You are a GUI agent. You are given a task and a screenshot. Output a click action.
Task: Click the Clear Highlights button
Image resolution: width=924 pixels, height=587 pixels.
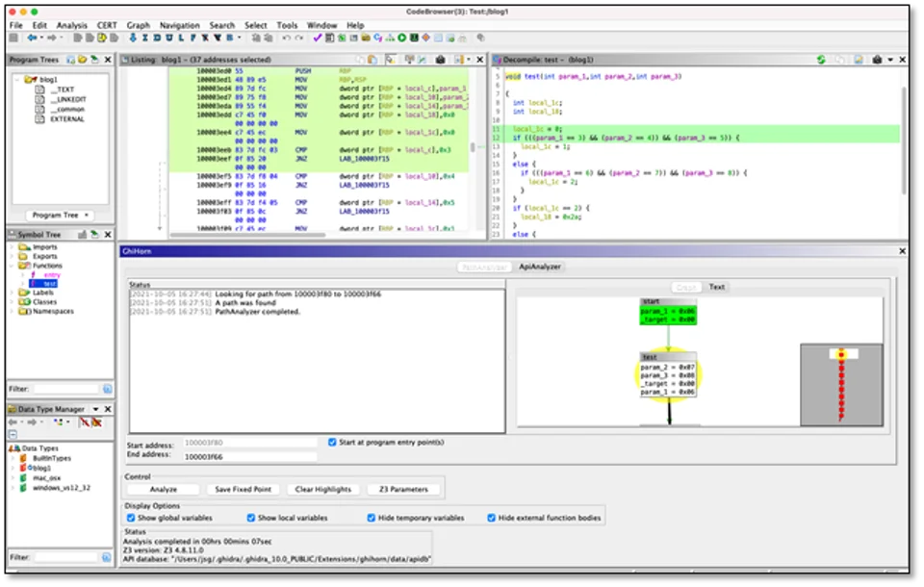coord(322,489)
